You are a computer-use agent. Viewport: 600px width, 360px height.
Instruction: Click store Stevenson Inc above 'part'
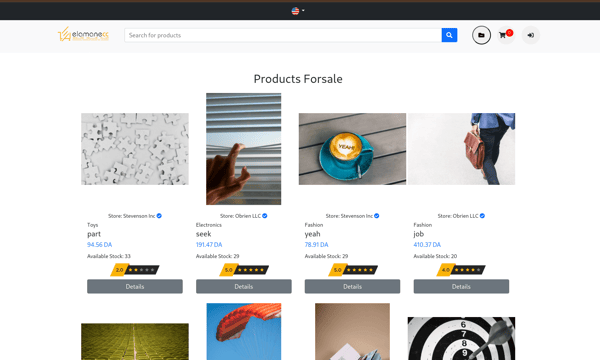point(132,216)
